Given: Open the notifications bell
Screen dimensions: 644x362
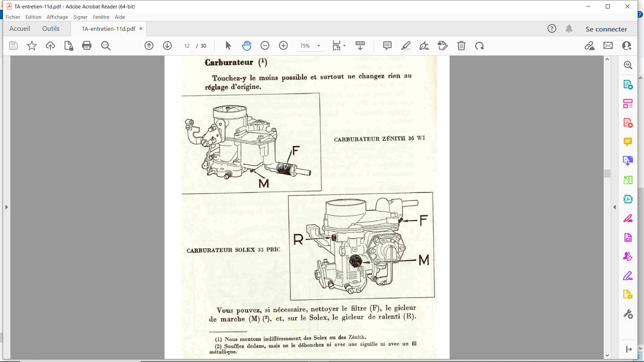Looking at the screenshot, I should tap(569, 29).
